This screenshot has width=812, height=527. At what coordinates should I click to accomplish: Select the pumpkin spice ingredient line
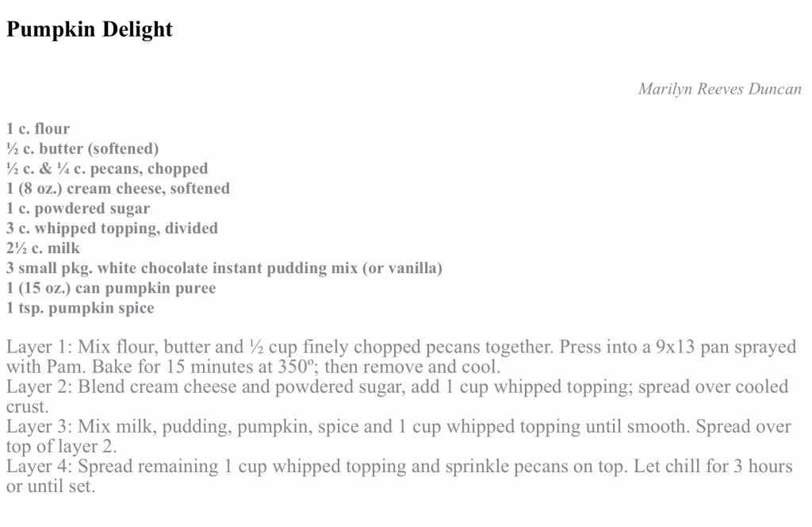[x=80, y=307]
